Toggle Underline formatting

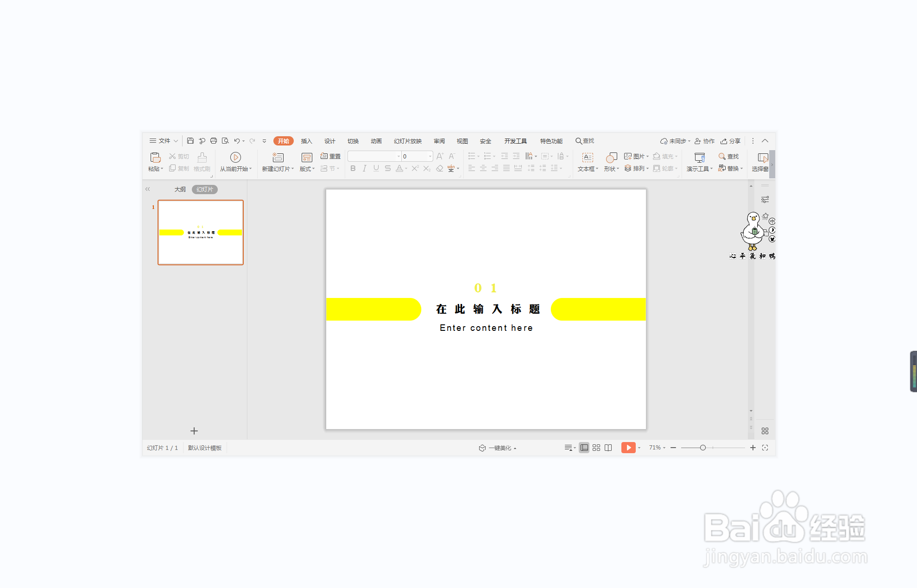coord(376,169)
